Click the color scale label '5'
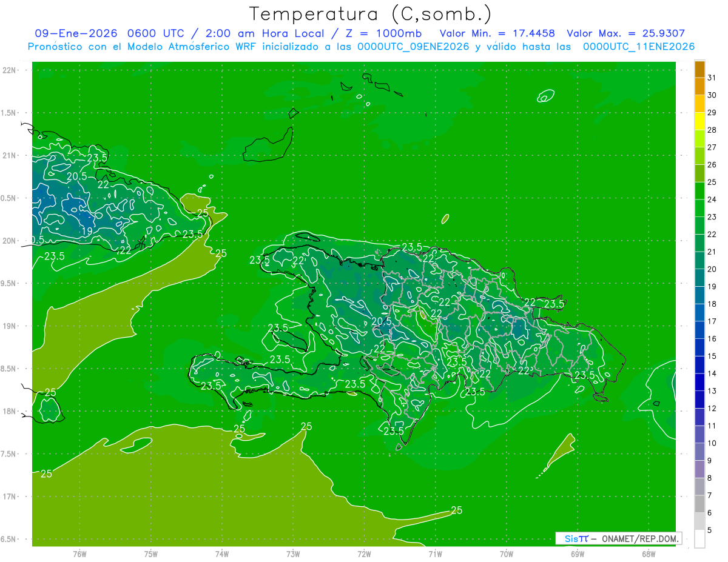728x562 pixels. tap(709, 530)
